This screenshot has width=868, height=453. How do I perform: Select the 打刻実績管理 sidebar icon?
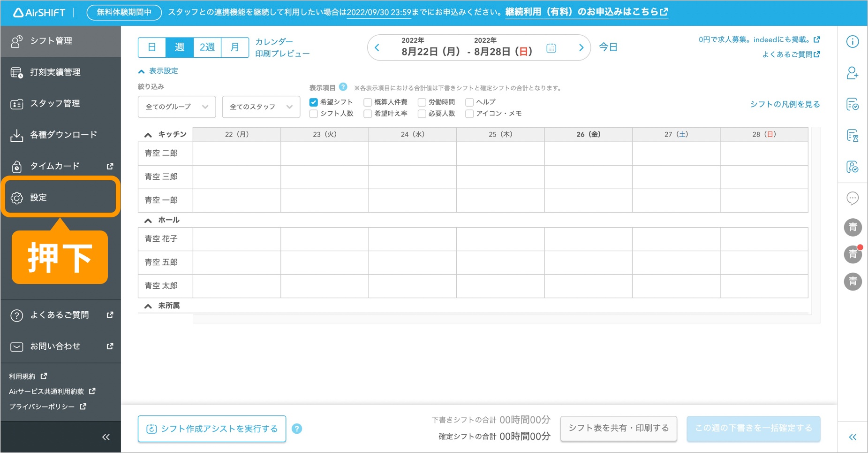[x=17, y=72]
